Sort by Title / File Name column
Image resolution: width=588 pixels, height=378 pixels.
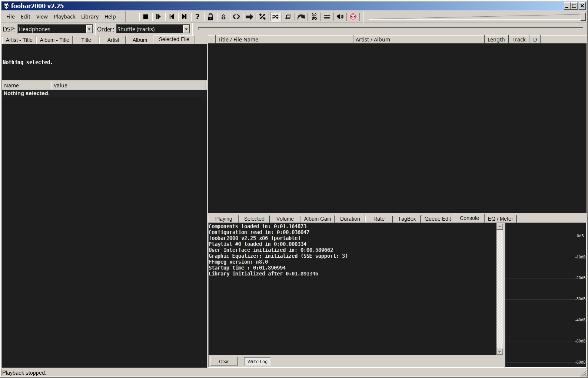[284, 40]
